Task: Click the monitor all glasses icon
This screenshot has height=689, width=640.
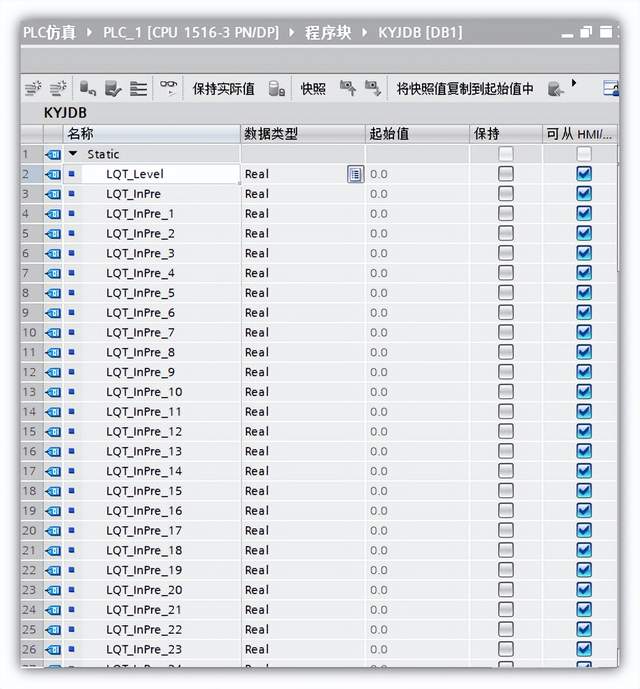Action: [168, 87]
